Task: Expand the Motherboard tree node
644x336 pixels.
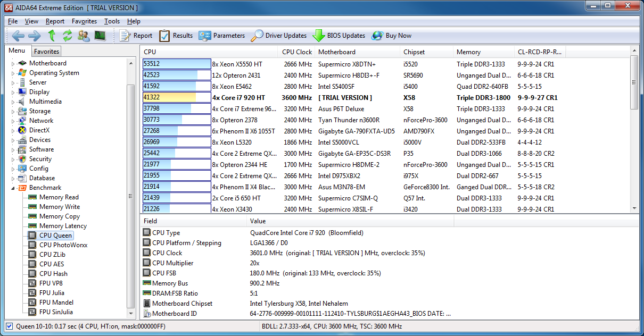Action: pyautogui.click(x=13, y=63)
